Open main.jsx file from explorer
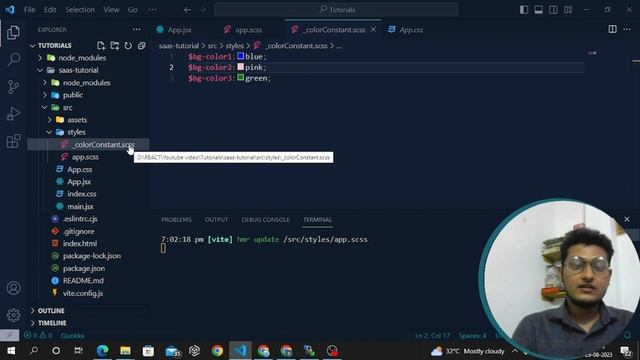Image resolution: width=640 pixels, height=360 pixels. pyautogui.click(x=80, y=207)
